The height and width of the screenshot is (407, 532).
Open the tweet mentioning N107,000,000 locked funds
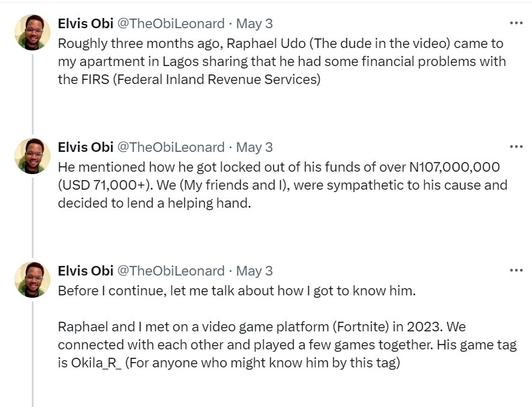282,185
